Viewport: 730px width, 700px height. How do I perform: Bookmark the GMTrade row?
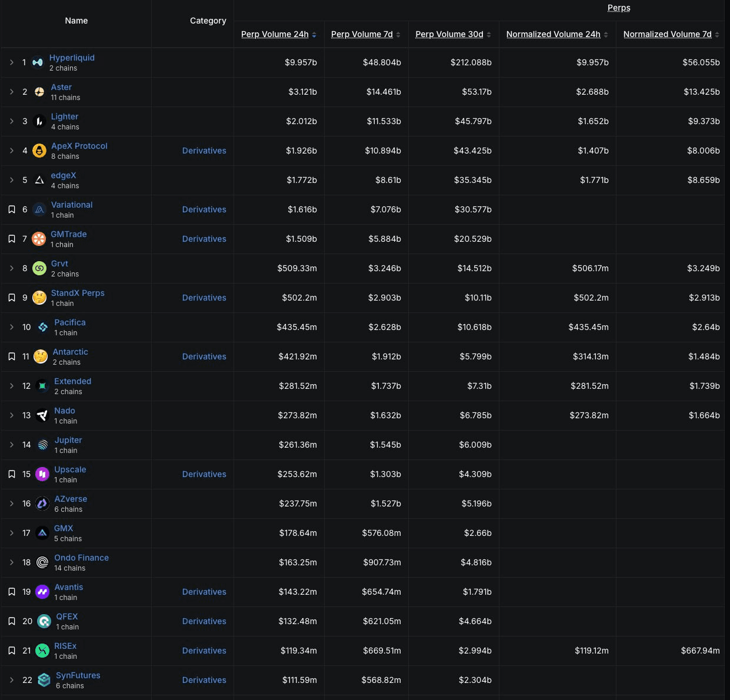tap(11, 239)
